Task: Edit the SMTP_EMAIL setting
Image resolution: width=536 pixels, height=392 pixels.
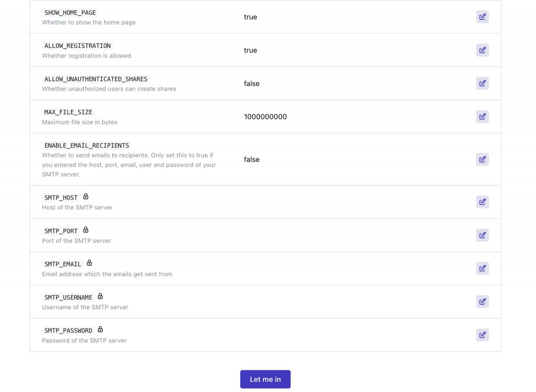Action: point(482,268)
